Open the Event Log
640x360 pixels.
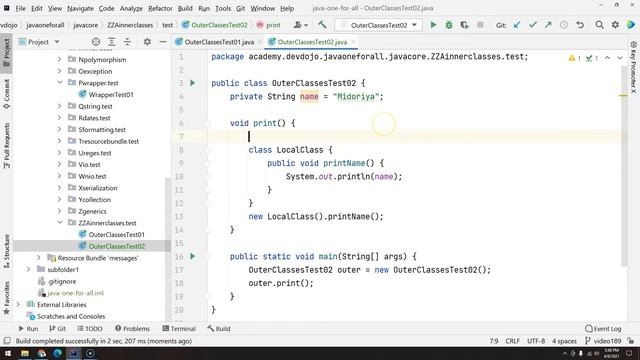pyautogui.click(x=603, y=329)
